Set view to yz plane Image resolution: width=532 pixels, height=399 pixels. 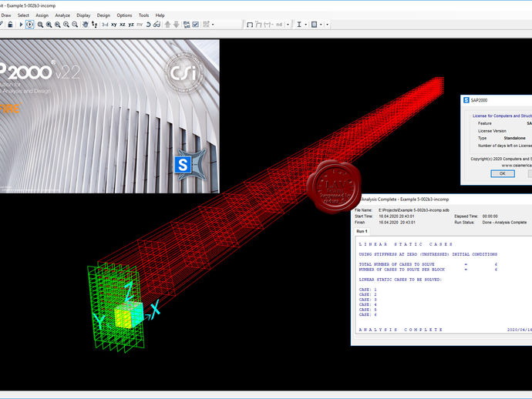coord(131,25)
